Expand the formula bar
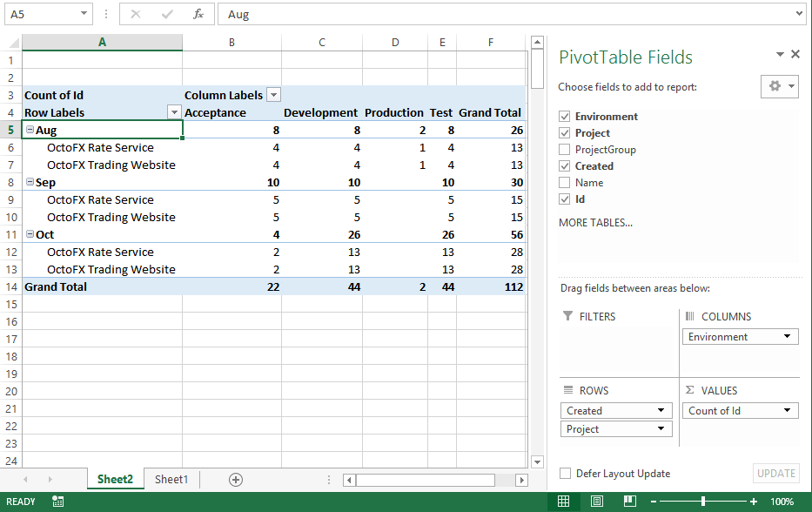 pos(799,13)
